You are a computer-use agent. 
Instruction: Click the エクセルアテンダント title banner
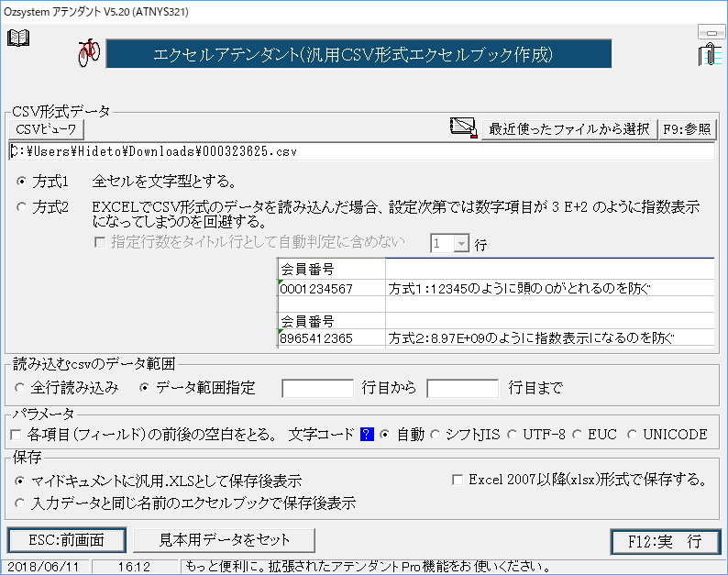358,54
